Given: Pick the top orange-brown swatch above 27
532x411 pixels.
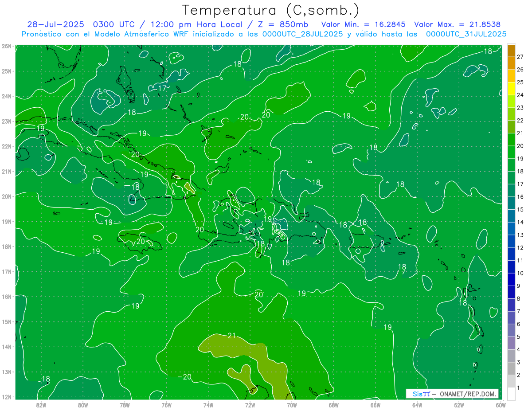Looking at the screenshot, I should [512, 51].
